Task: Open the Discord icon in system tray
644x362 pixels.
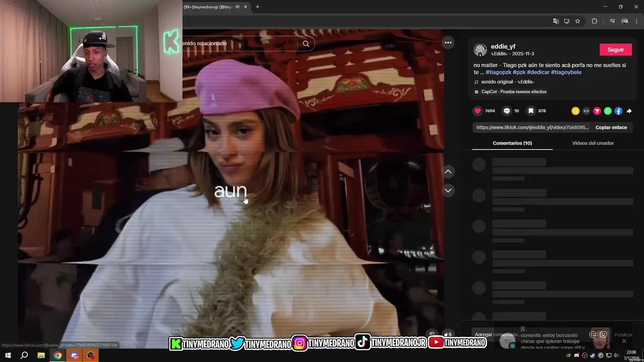Action: [x=577, y=355]
